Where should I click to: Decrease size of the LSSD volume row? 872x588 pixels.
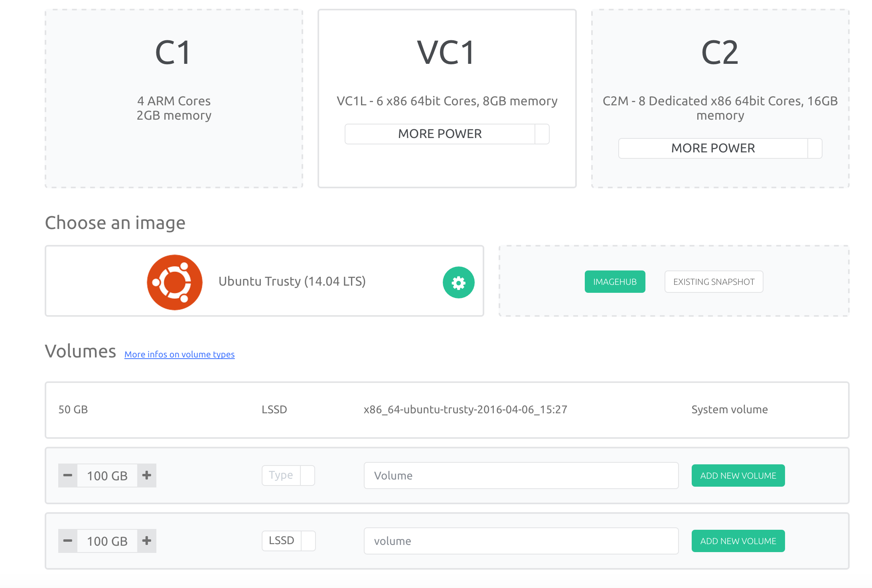(68, 541)
